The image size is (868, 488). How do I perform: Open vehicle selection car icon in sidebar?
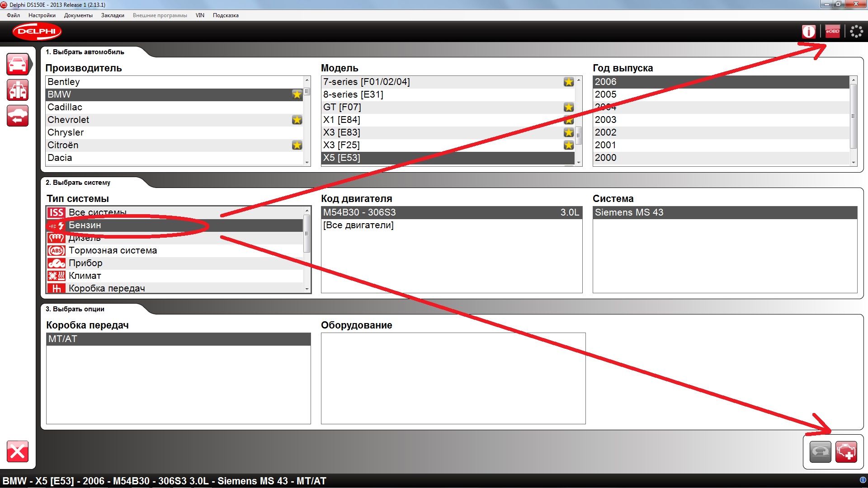pos(18,64)
